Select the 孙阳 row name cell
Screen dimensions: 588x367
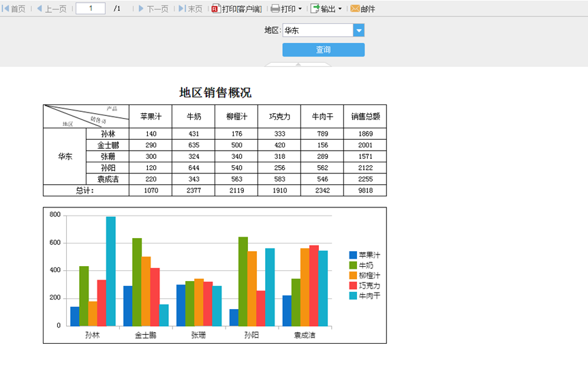(108, 168)
